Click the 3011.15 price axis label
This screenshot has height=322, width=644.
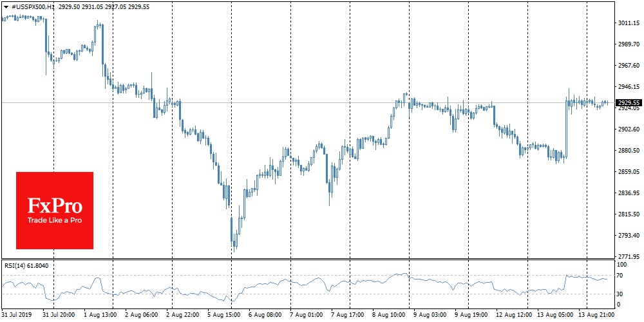tap(628, 23)
